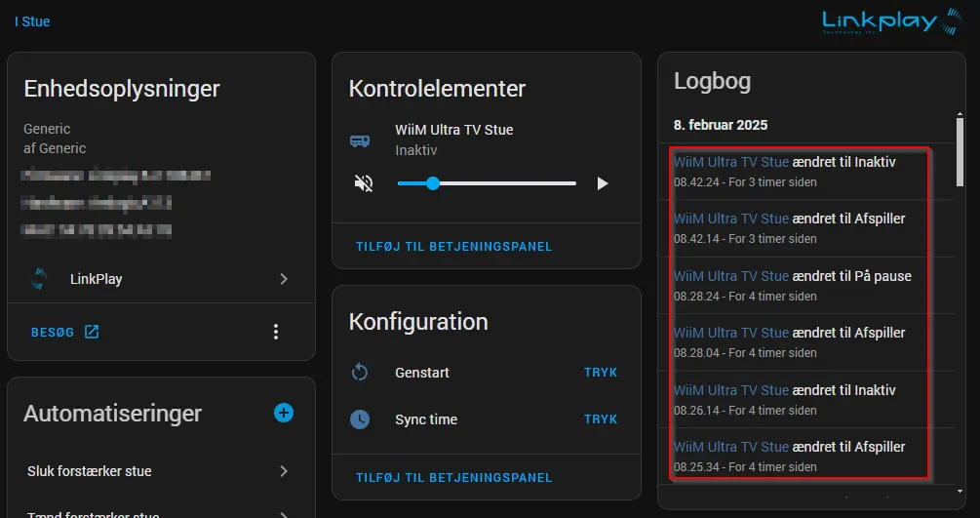The height and width of the screenshot is (518, 980).
Task: Click the WiiM Ultra TV Stue media player icon
Action: coord(360,140)
